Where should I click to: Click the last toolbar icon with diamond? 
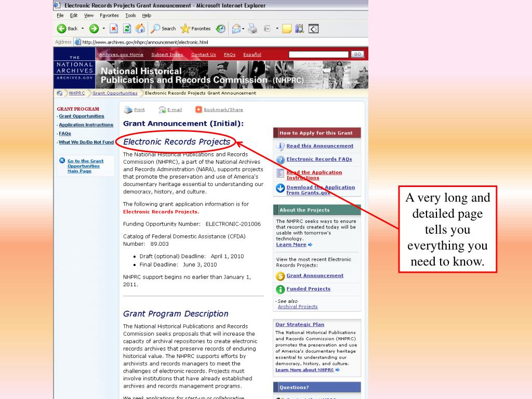pyautogui.click(x=313, y=29)
